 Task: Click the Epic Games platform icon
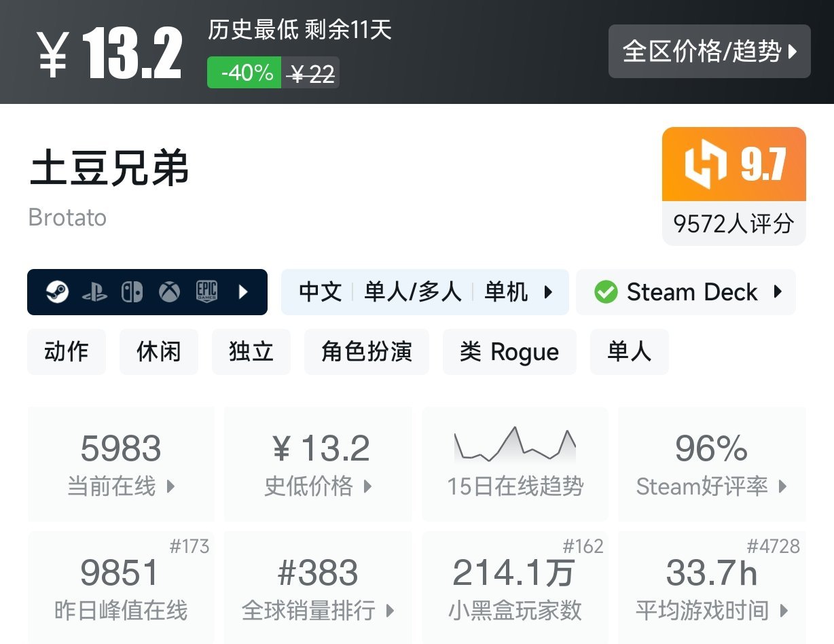(206, 292)
